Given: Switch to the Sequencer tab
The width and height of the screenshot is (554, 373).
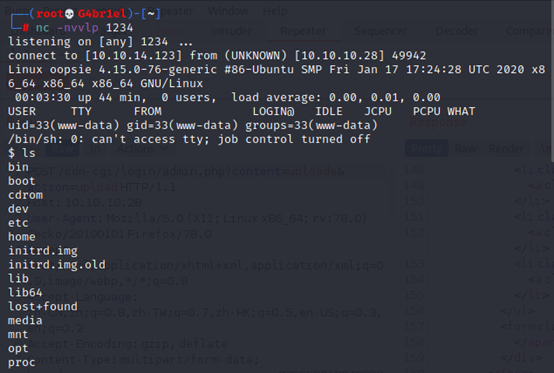Looking at the screenshot, I should (380, 31).
